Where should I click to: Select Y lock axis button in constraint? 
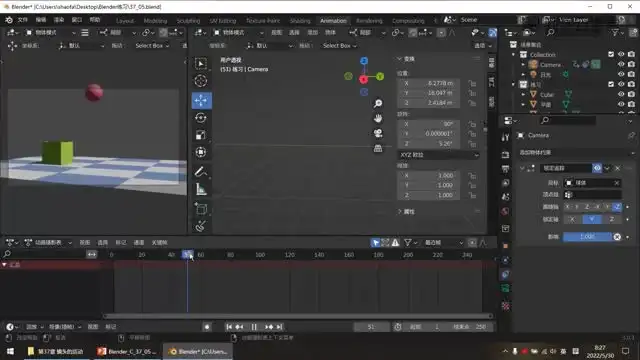coord(591,219)
